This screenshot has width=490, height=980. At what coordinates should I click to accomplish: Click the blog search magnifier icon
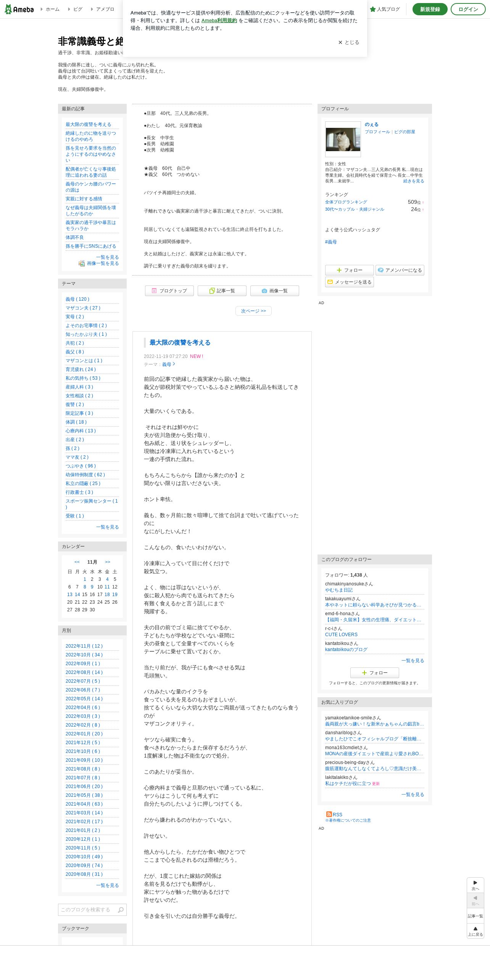pos(121,910)
